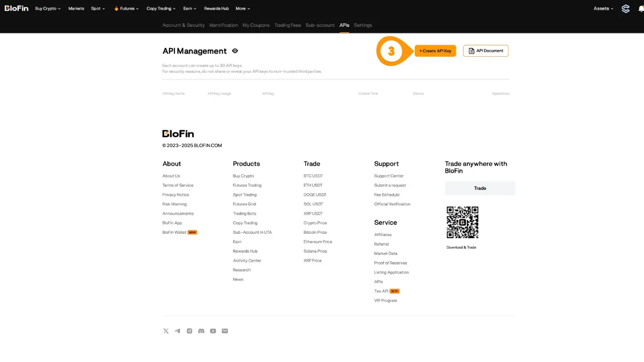Open the YouTube social icon
Image resolution: width=644 pixels, height=362 pixels.
tap(213, 331)
